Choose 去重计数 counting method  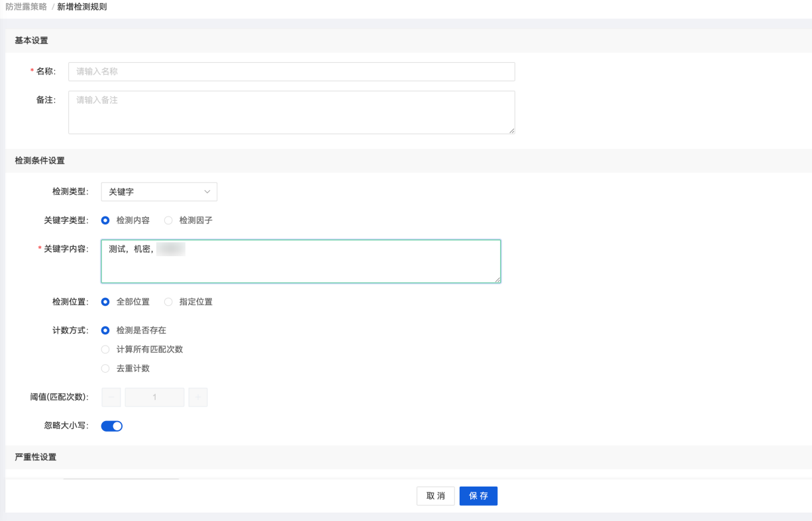105,369
